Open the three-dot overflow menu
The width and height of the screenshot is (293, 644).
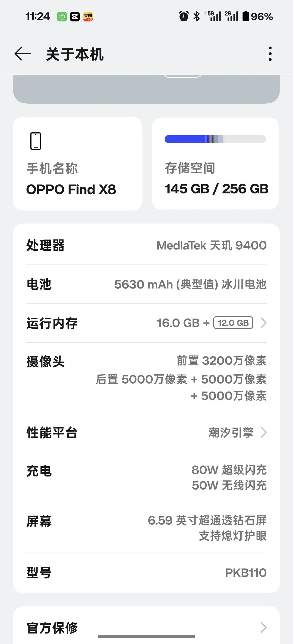click(270, 54)
